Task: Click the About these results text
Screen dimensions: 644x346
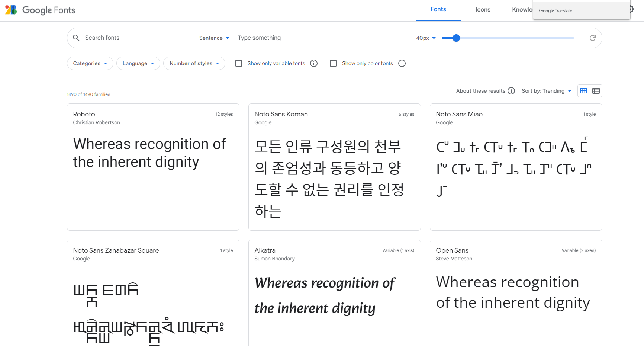Action: (x=481, y=91)
